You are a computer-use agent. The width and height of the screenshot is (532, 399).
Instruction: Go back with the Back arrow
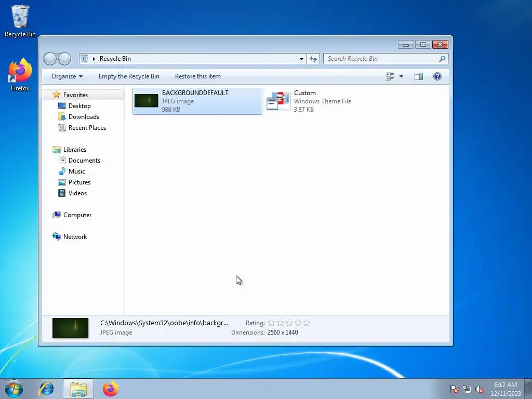50,59
